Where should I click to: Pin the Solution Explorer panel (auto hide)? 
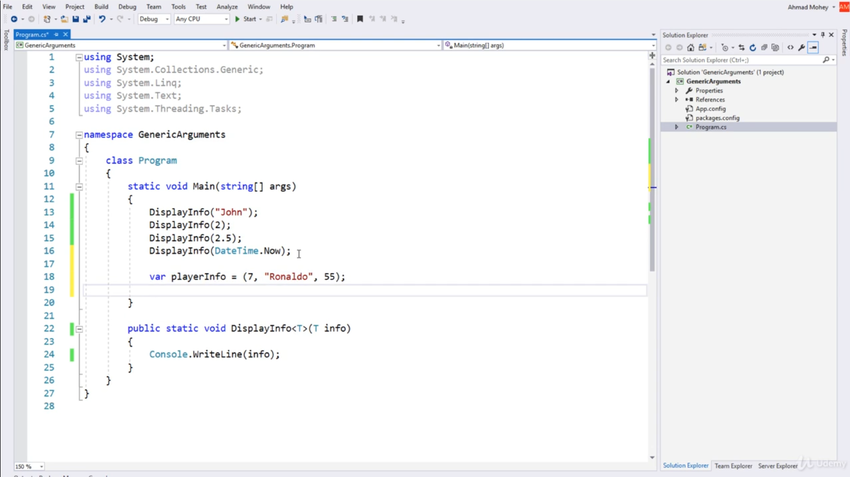pos(823,35)
